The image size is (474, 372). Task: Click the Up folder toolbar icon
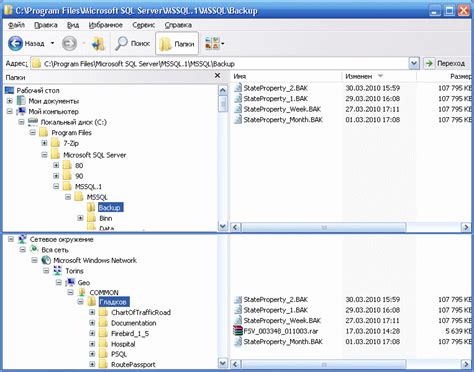point(98,44)
